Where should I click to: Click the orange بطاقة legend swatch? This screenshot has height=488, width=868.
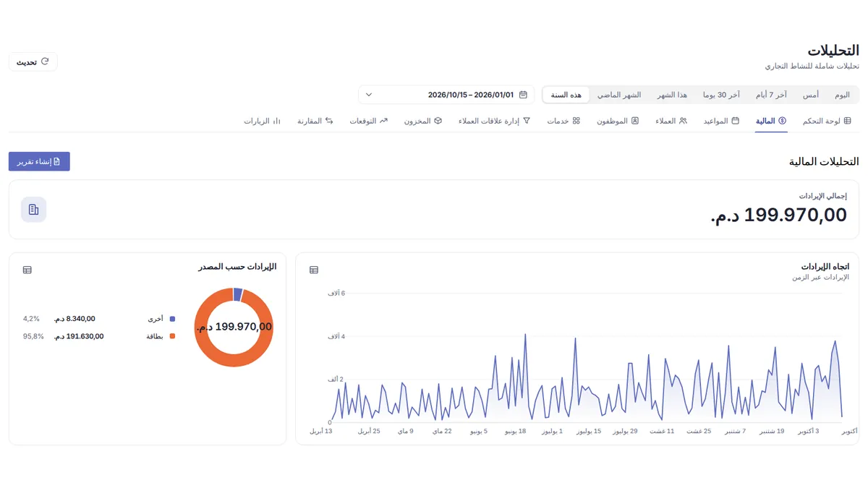(x=172, y=336)
